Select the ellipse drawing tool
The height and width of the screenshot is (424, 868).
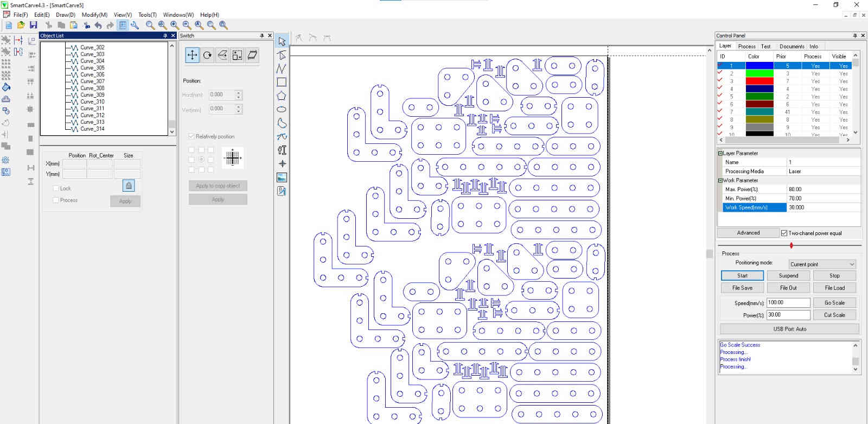click(x=282, y=109)
